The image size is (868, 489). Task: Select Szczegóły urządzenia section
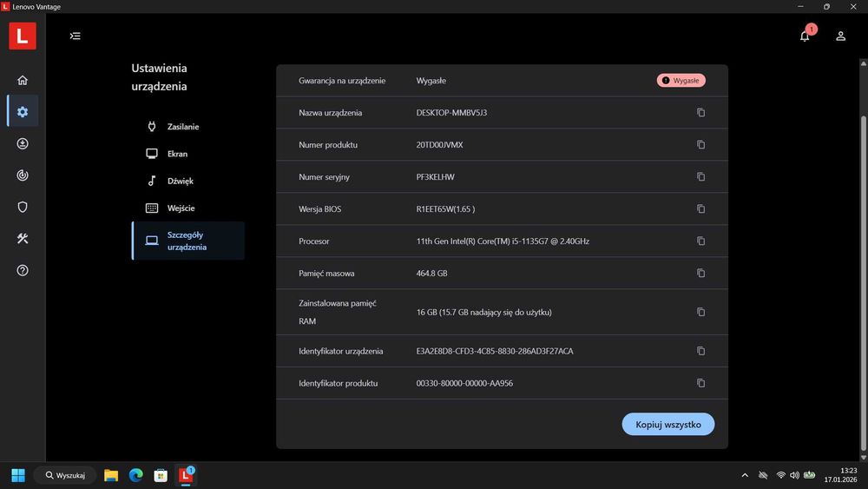point(188,241)
